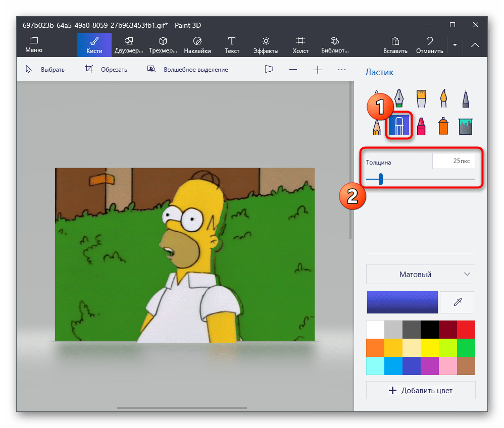
Task: Choose the fill bucket tool
Action: [465, 126]
